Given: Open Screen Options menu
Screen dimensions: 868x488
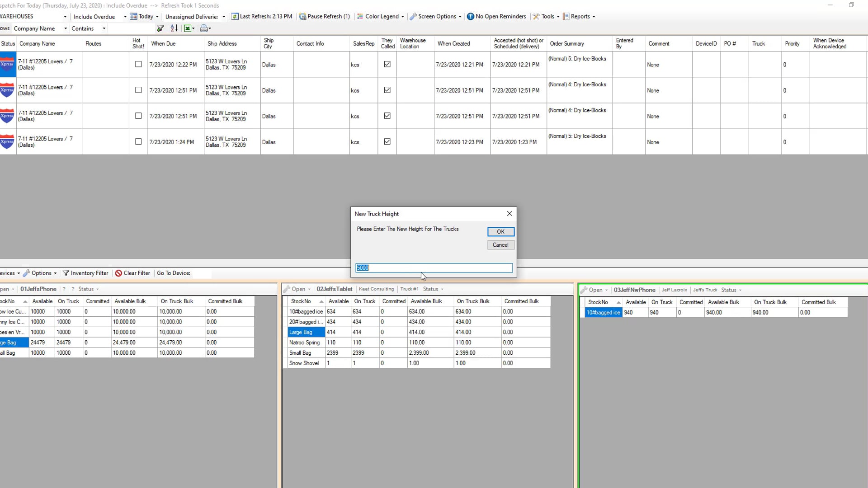Looking at the screenshot, I should coord(436,17).
